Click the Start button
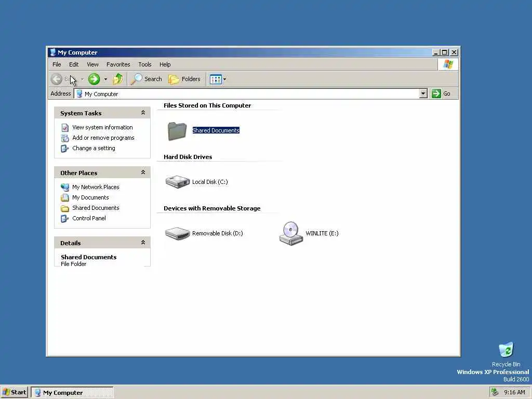 [14, 393]
